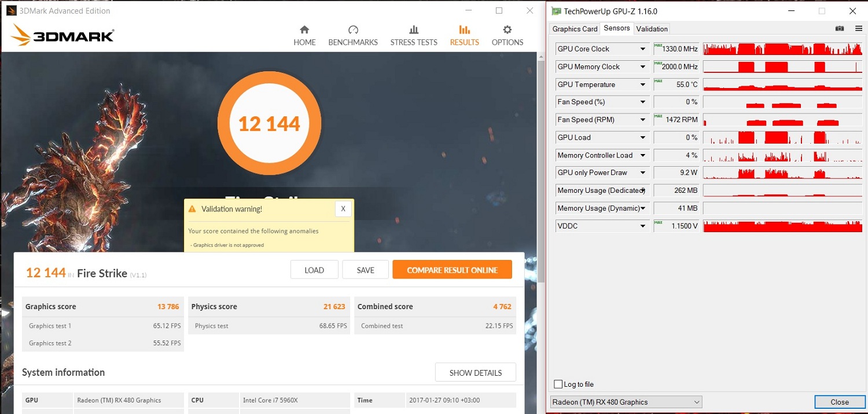Dismiss the Validation warning with X
868x414 pixels.
point(343,209)
